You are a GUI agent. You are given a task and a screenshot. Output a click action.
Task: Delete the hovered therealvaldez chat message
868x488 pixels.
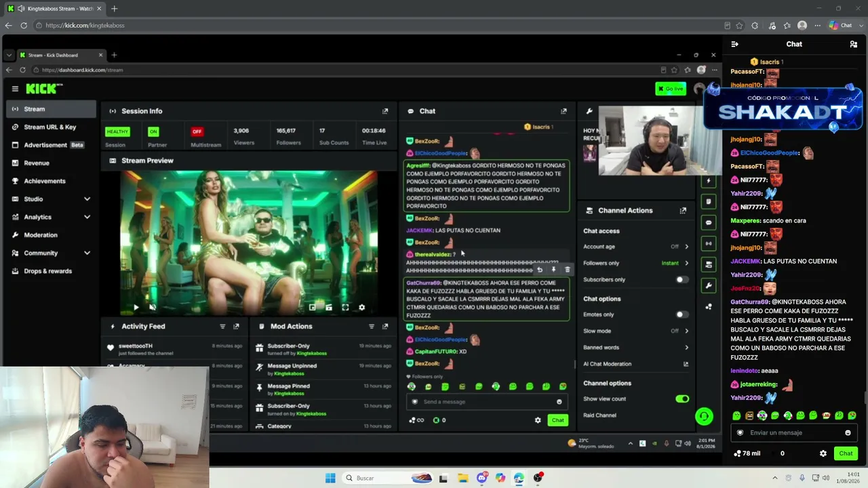[x=568, y=270]
